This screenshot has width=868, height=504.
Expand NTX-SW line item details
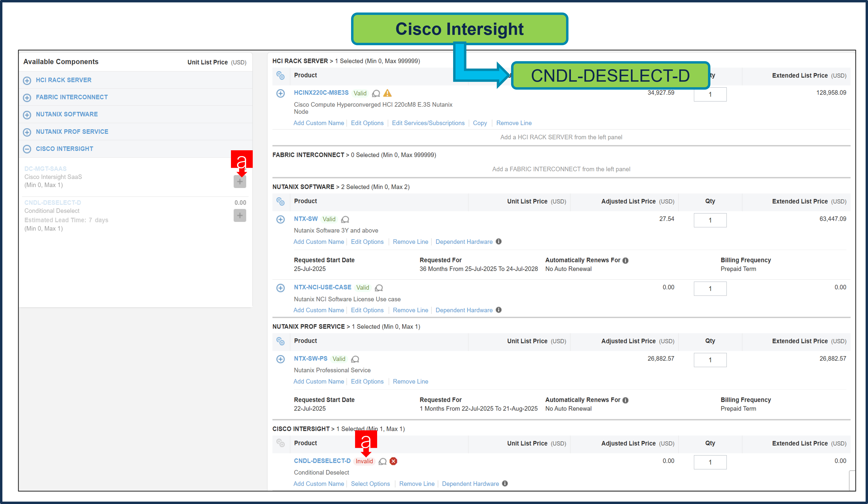pyautogui.click(x=281, y=219)
